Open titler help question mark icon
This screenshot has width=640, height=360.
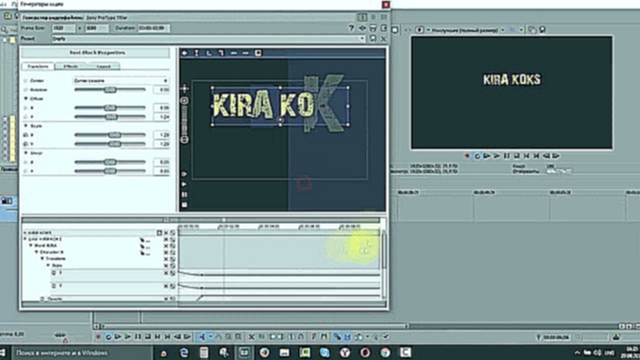[x=351, y=28]
